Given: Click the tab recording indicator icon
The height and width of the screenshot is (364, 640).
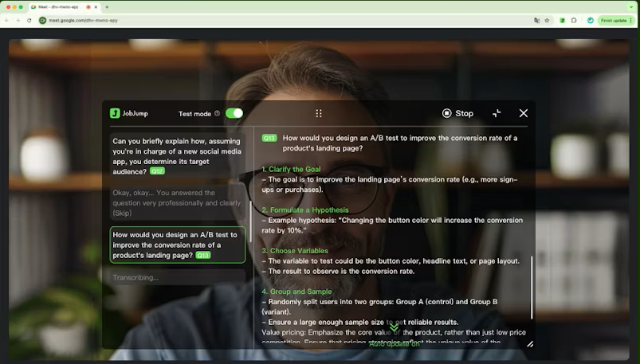Looking at the screenshot, I should click(x=88, y=7).
